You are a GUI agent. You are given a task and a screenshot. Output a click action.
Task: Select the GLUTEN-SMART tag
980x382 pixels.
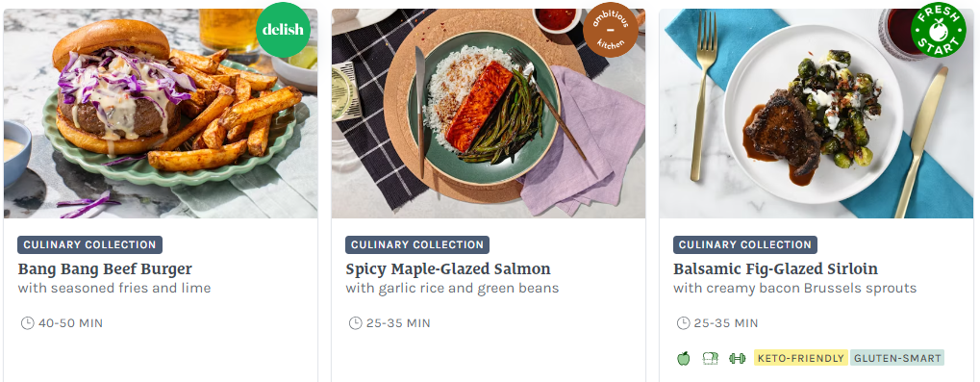point(897,358)
